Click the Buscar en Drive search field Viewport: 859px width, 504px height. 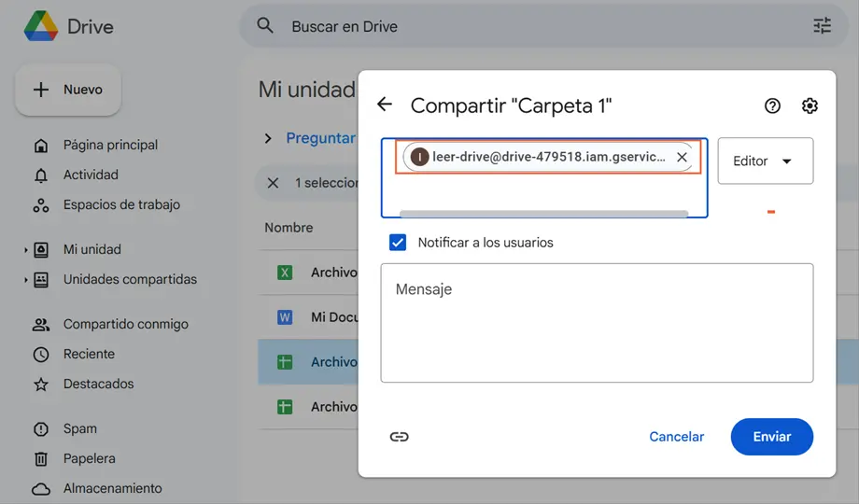click(x=542, y=26)
